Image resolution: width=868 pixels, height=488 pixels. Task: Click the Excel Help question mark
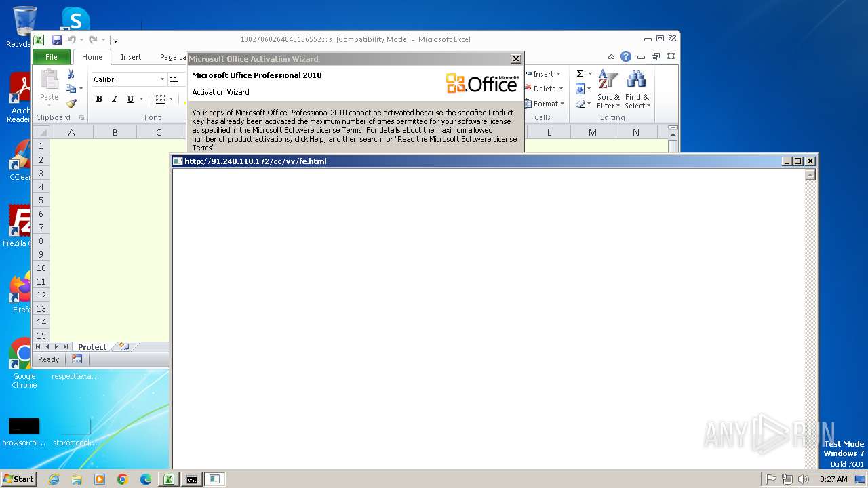pos(625,57)
